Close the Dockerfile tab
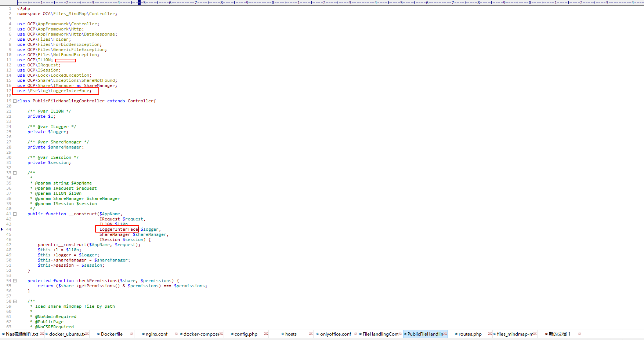The width and height of the screenshot is (644, 340). tap(131, 334)
